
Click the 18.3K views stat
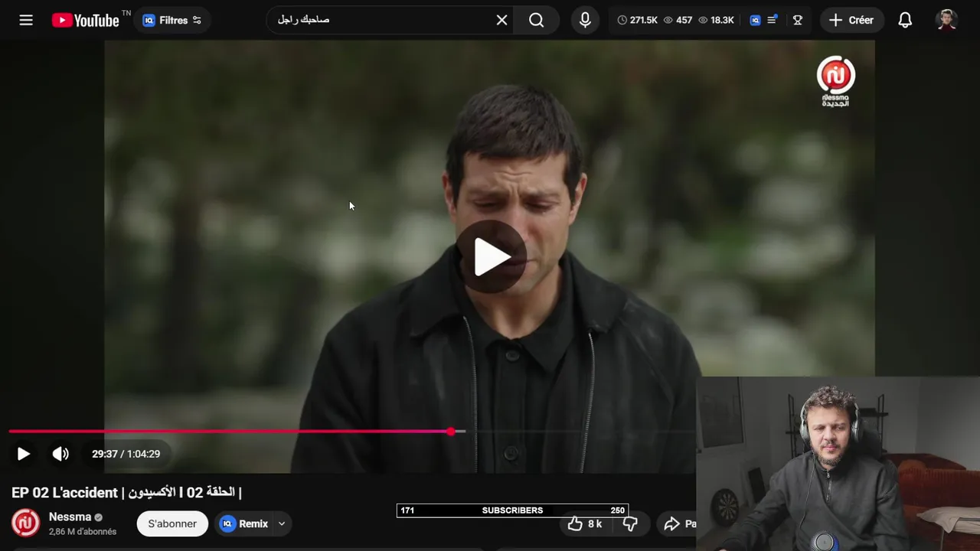pos(716,20)
